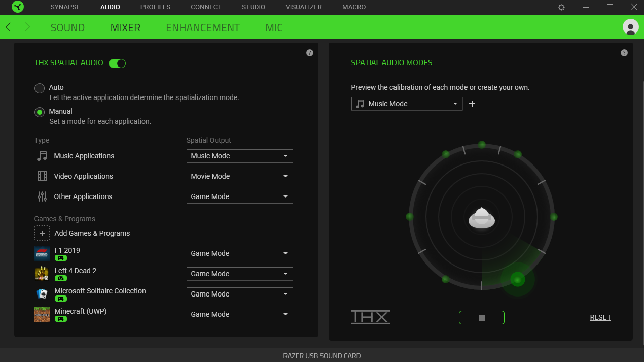This screenshot has height=362, width=644.
Task: Select the F1 2019 game icon
Action: pyautogui.click(x=42, y=253)
